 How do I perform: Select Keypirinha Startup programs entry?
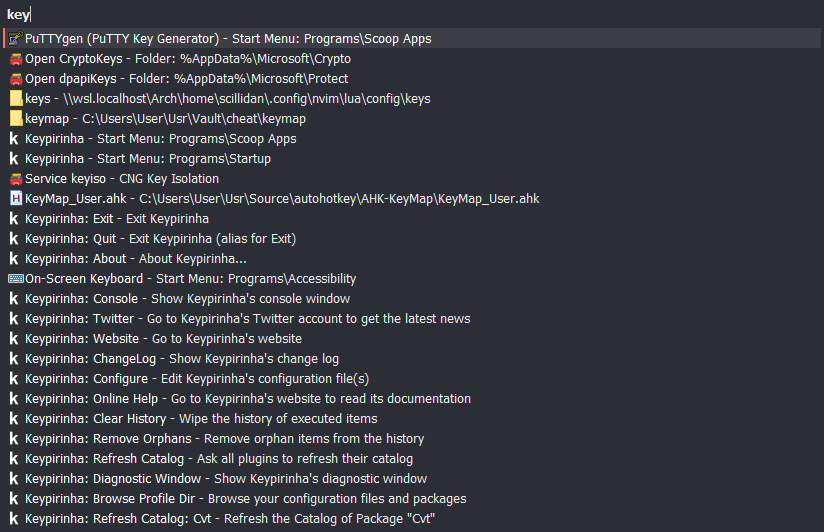click(x=412, y=159)
